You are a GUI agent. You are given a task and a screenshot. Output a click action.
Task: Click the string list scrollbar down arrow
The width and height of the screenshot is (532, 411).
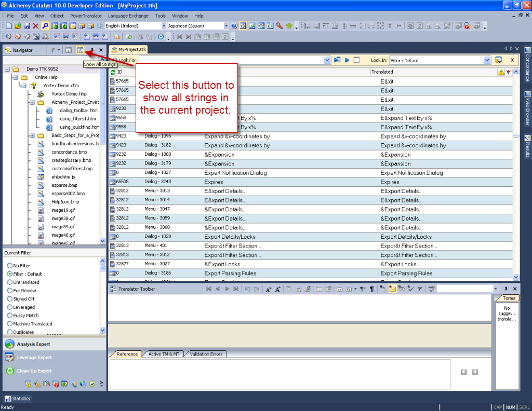516,277
